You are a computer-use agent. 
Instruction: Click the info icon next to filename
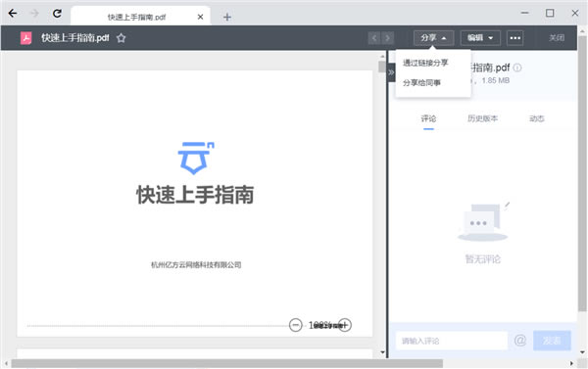[517, 68]
